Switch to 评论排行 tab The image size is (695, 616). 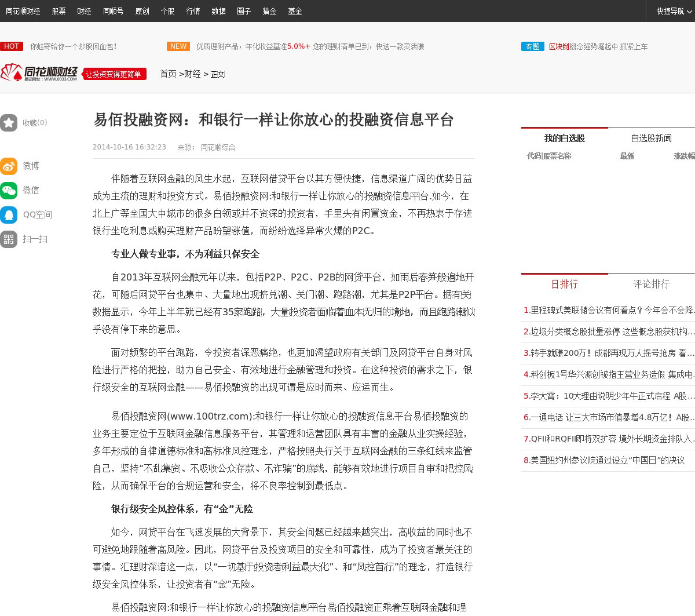click(651, 284)
